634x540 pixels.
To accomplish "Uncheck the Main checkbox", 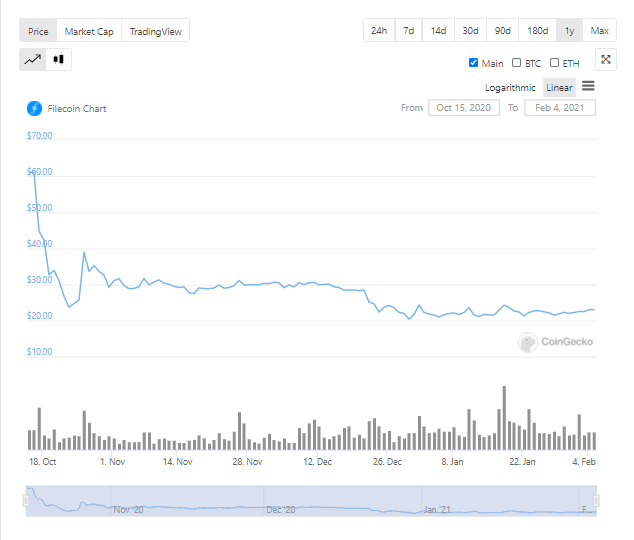I will [473, 63].
